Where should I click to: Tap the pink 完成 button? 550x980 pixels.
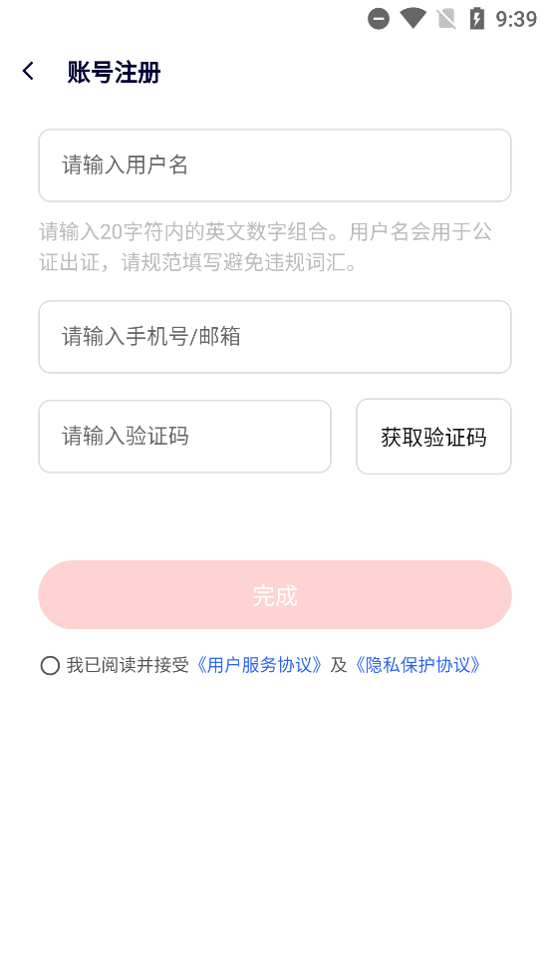[275, 595]
